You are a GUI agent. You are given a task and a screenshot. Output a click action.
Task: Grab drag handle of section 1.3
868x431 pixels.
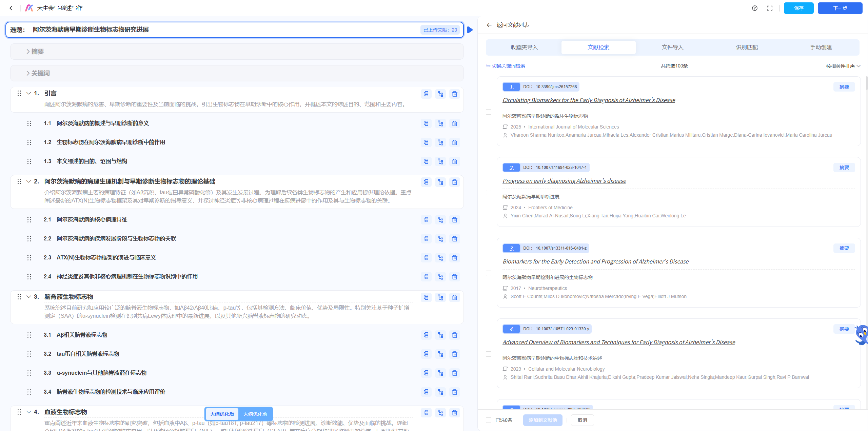29,161
